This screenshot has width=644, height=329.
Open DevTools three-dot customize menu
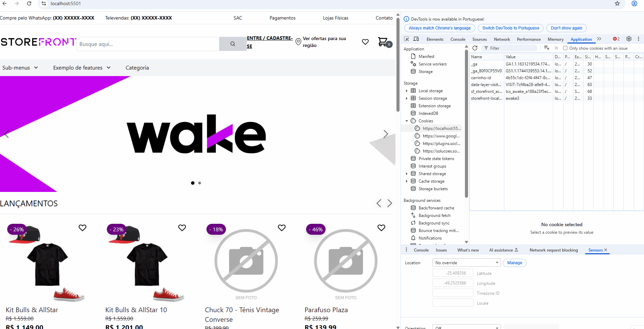639,39
